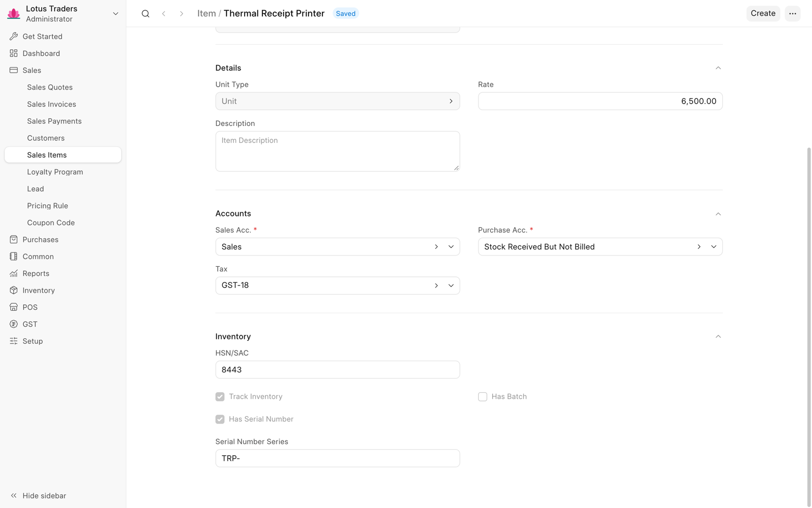This screenshot has width=812, height=508.
Task: Click the Item breadcrumb link
Action: pyautogui.click(x=207, y=14)
